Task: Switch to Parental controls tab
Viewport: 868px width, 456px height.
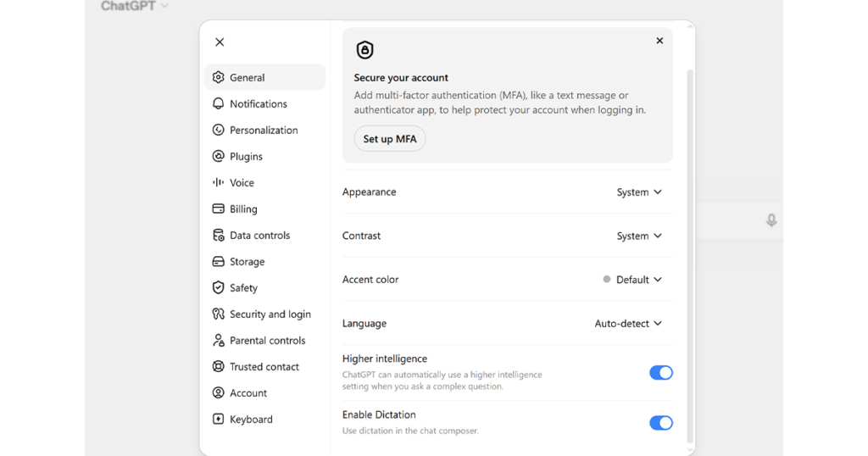Action: 264,340
